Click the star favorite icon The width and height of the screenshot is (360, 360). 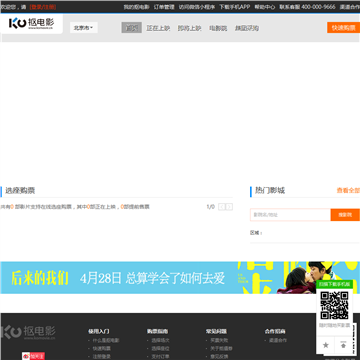coord(326,345)
